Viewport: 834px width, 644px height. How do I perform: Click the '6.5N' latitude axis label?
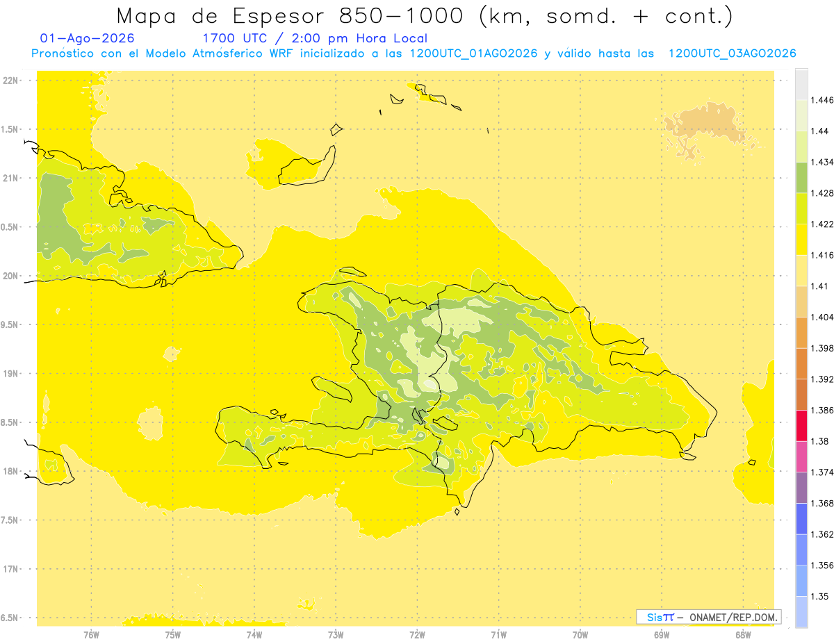point(10,618)
